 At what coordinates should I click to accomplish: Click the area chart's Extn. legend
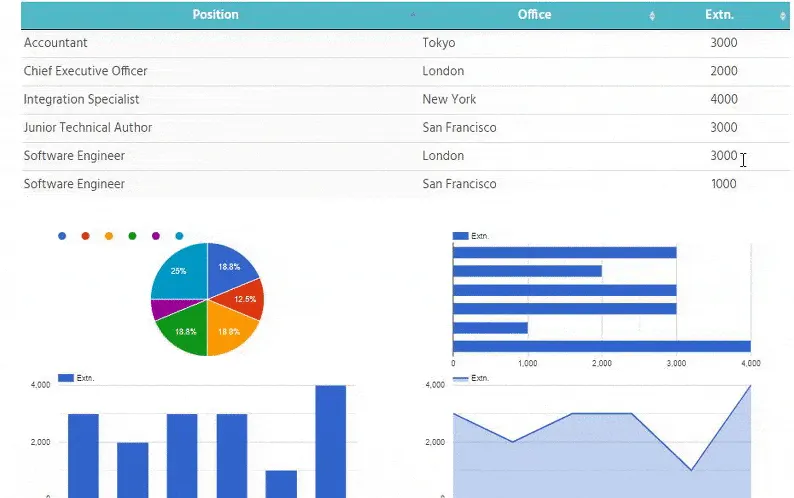coord(470,378)
